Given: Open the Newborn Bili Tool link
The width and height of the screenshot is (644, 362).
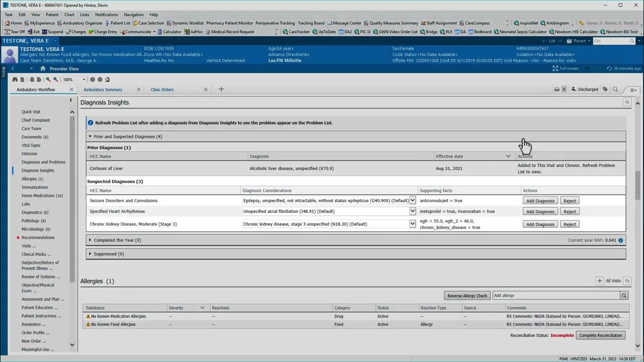Looking at the screenshot, I should [619, 32].
